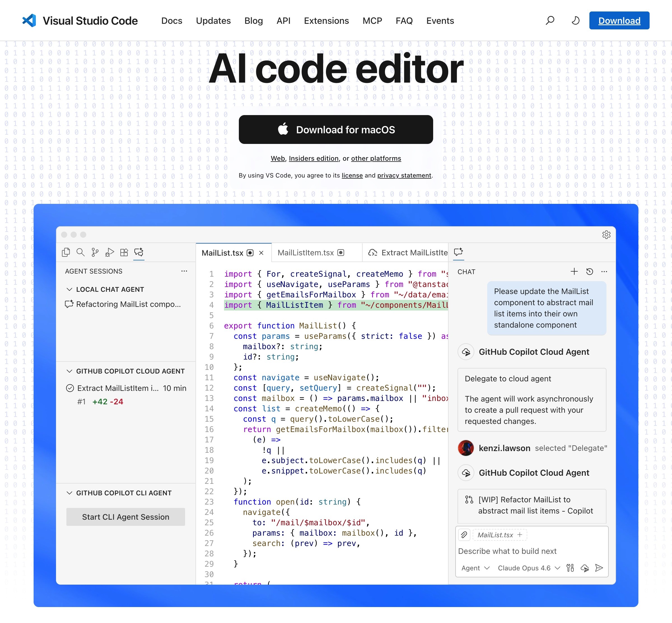Screen dimensions: 672x623
Task: Start a new chat with plus icon
Action: pyautogui.click(x=574, y=271)
